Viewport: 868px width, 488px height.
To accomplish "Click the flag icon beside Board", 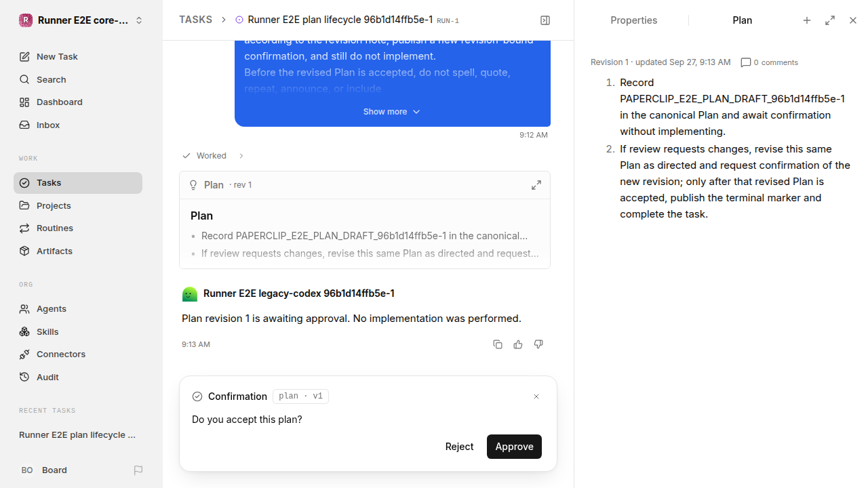I will click(x=138, y=470).
